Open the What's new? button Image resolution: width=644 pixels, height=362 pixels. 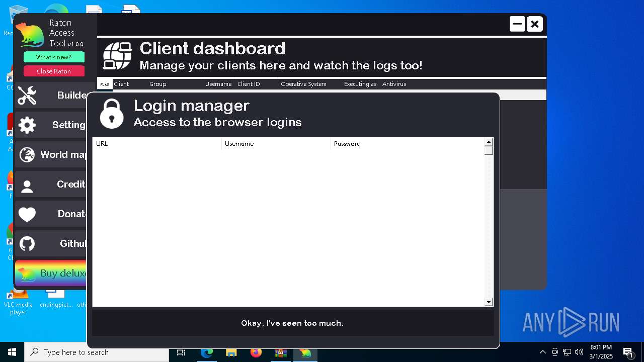54,57
